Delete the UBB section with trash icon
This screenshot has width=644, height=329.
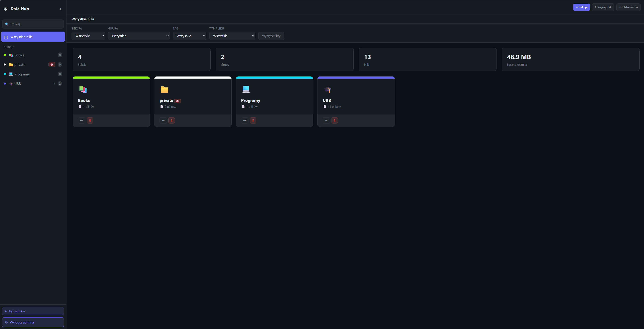click(x=334, y=120)
